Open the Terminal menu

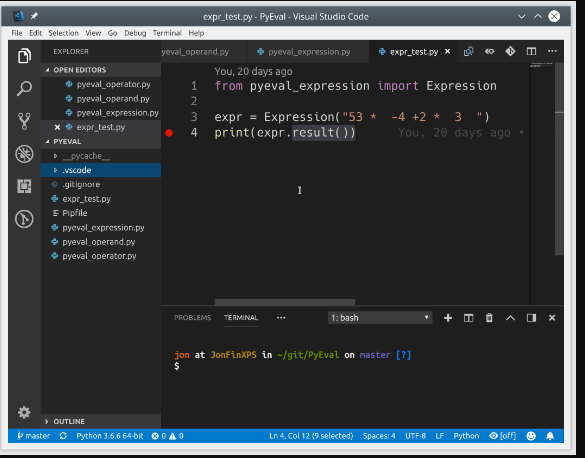point(167,33)
